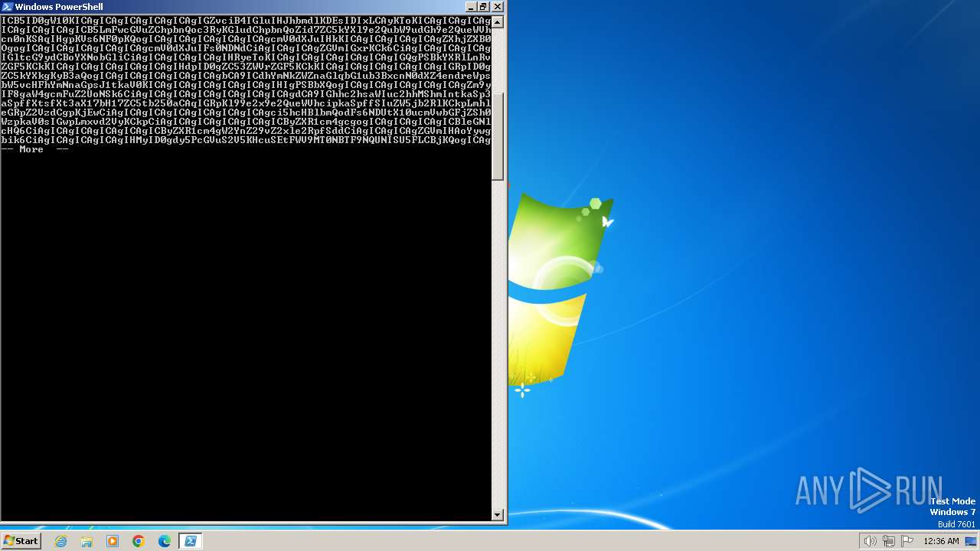This screenshot has width=980, height=551.
Task: Launch Microsoft Edge from taskbar
Action: [165, 541]
